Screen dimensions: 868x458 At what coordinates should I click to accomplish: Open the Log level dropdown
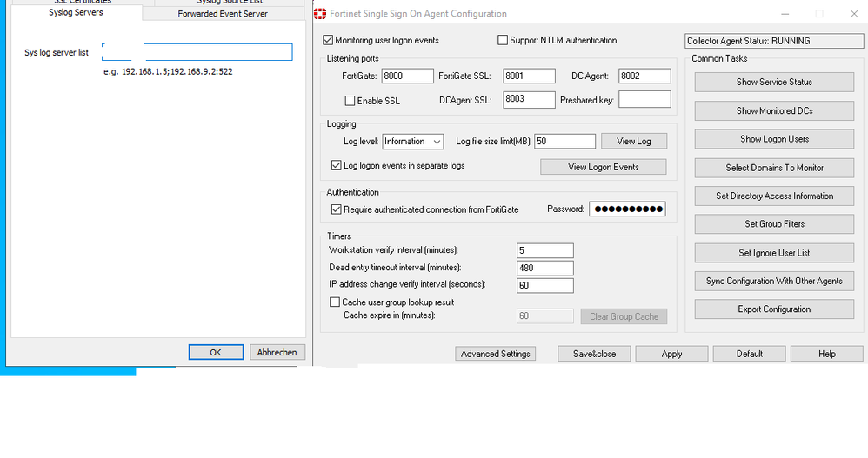(x=413, y=142)
